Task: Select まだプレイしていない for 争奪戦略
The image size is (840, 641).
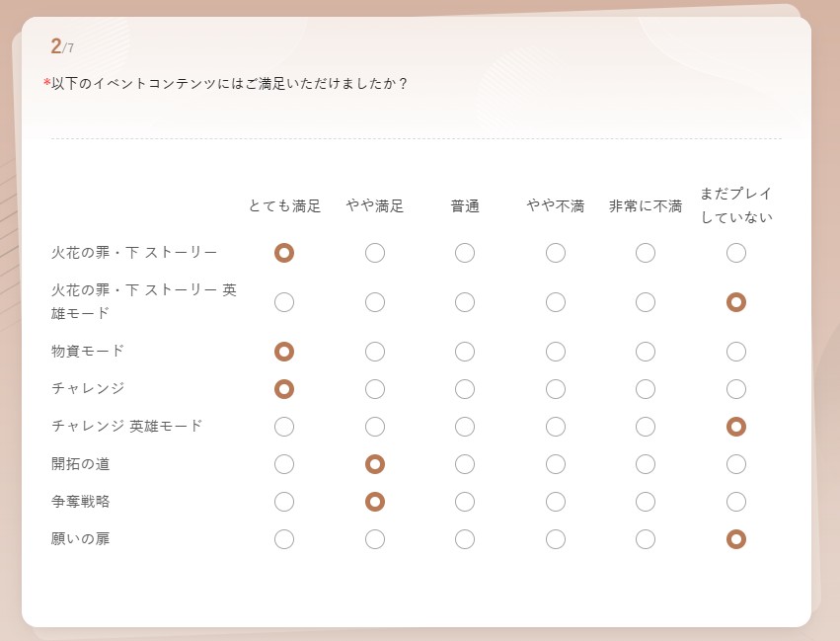Action: tap(735, 502)
